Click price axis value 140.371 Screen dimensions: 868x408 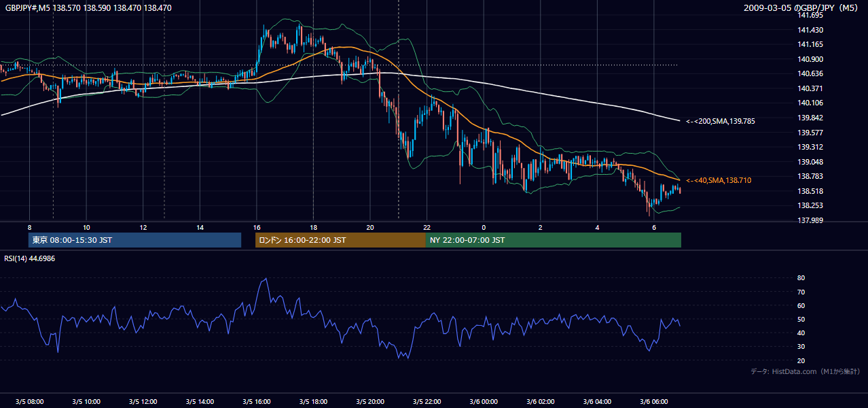click(x=811, y=88)
